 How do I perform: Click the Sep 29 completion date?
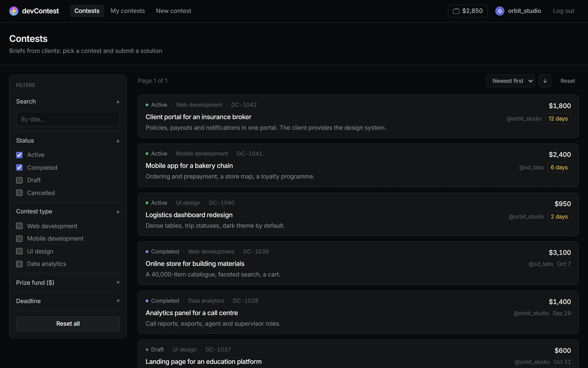pyautogui.click(x=562, y=313)
